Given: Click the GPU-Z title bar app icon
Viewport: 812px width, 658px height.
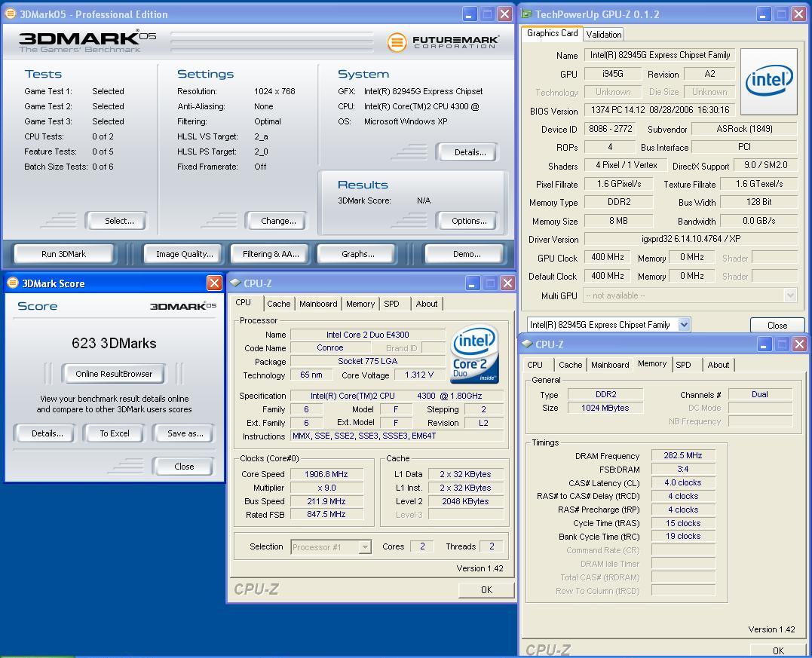Looking at the screenshot, I should [527, 14].
